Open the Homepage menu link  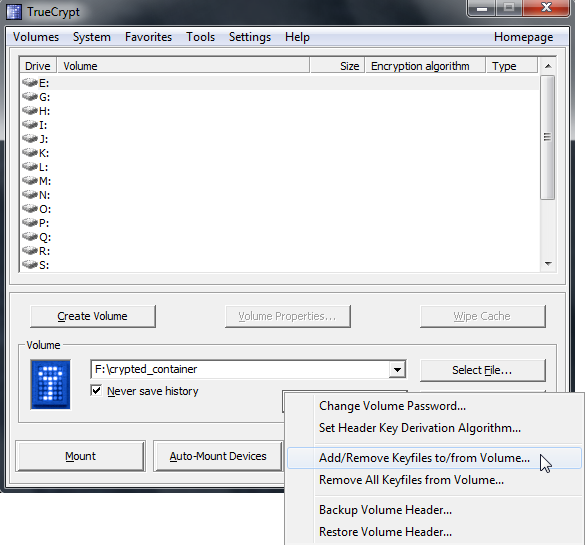coord(523,37)
